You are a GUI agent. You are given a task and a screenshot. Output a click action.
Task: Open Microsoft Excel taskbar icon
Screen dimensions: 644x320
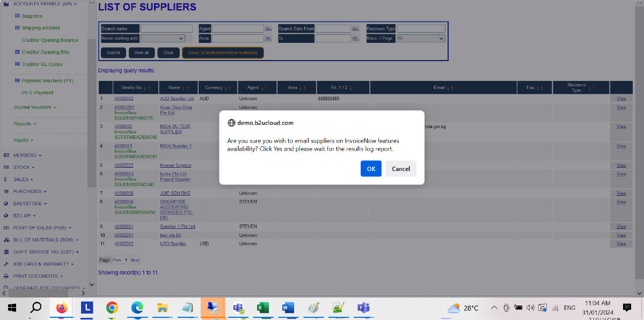pyautogui.click(x=263, y=308)
